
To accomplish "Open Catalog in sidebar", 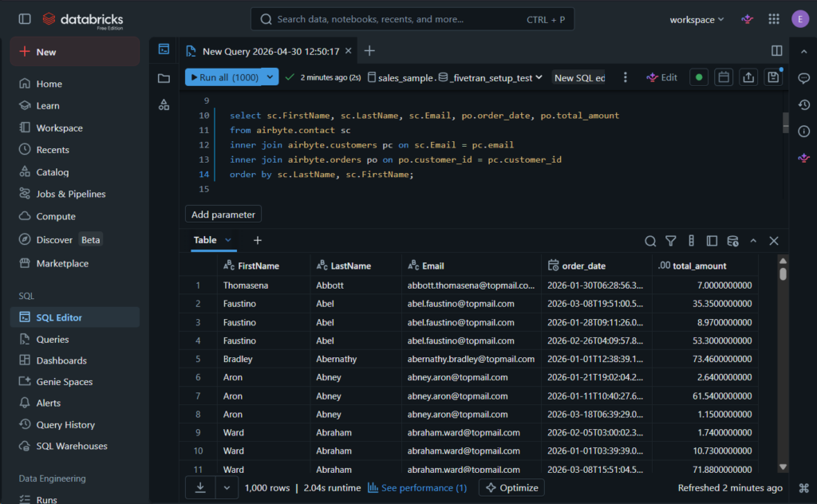I will coord(74,171).
